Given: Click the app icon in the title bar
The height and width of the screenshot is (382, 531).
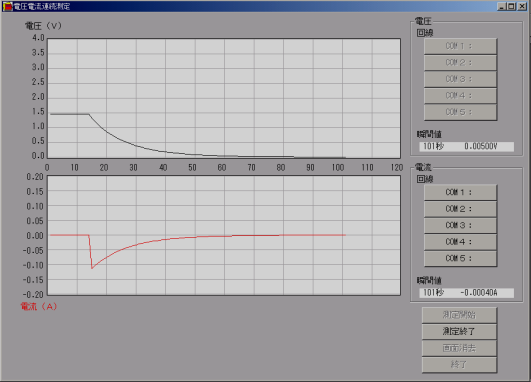Looking at the screenshot, I should tap(7, 6).
